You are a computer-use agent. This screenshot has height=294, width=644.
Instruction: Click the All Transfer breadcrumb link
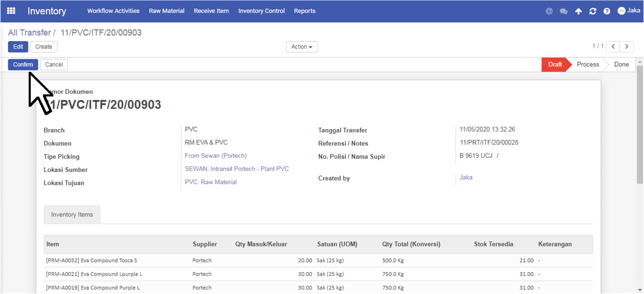(29, 33)
